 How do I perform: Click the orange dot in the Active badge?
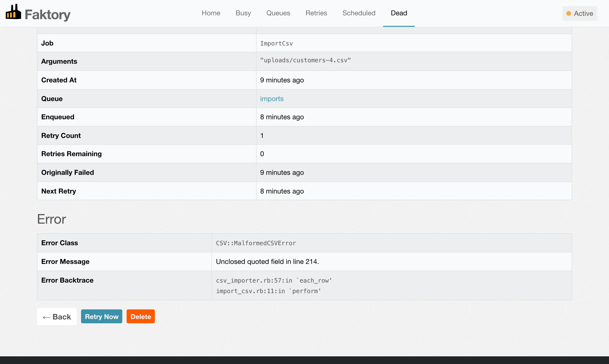[x=568, y=13]
